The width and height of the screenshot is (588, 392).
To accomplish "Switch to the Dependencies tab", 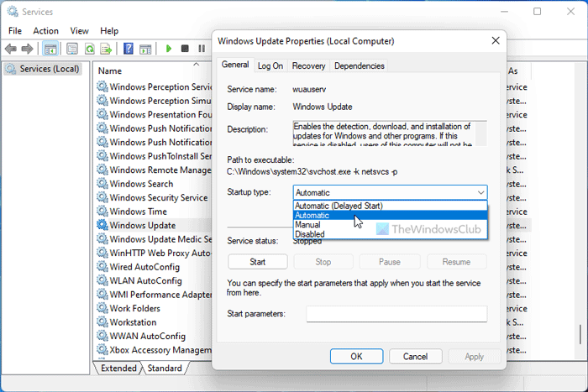I will click(360, 66).
